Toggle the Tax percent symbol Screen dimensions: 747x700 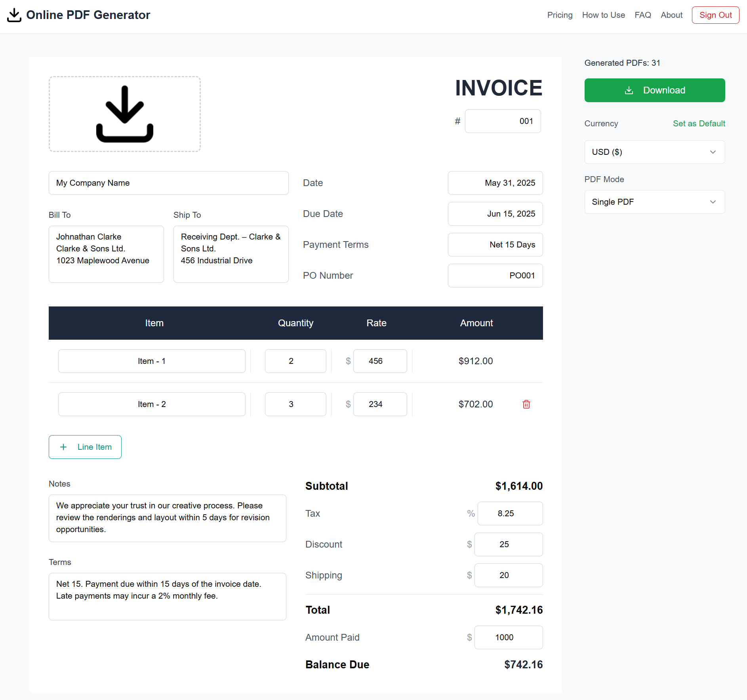pos(471,514)
